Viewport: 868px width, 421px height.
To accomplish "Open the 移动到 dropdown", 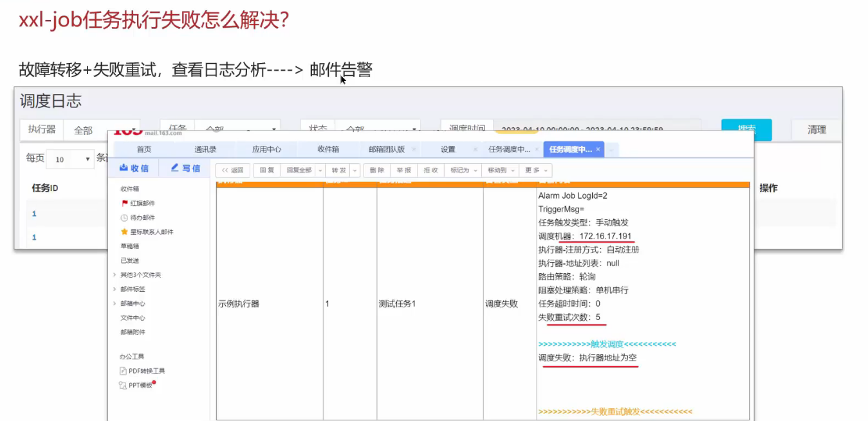I will [x=501, y=170].
